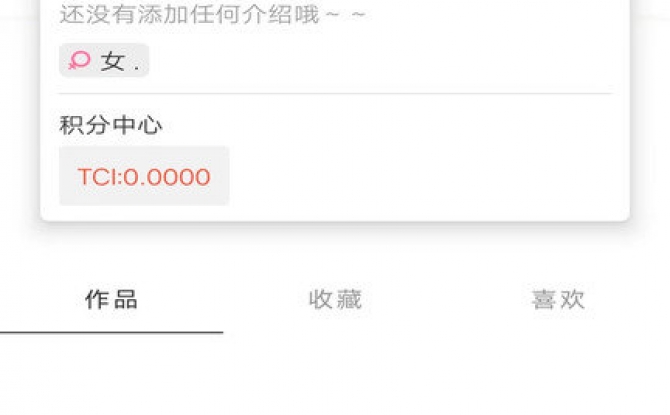Tap the dot after 女 in gender chip
This screenshot has width=670, height=415.
pyautogui.click(x=137, y=68)
